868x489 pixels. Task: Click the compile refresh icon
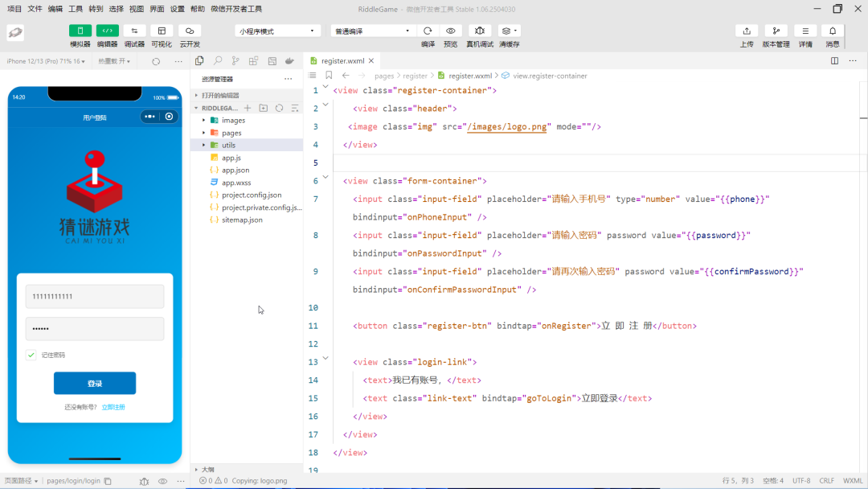[428, 31]
